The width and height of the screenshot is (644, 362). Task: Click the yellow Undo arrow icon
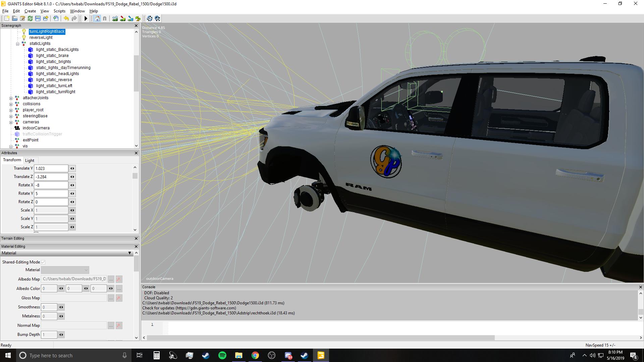coord(66,18)
